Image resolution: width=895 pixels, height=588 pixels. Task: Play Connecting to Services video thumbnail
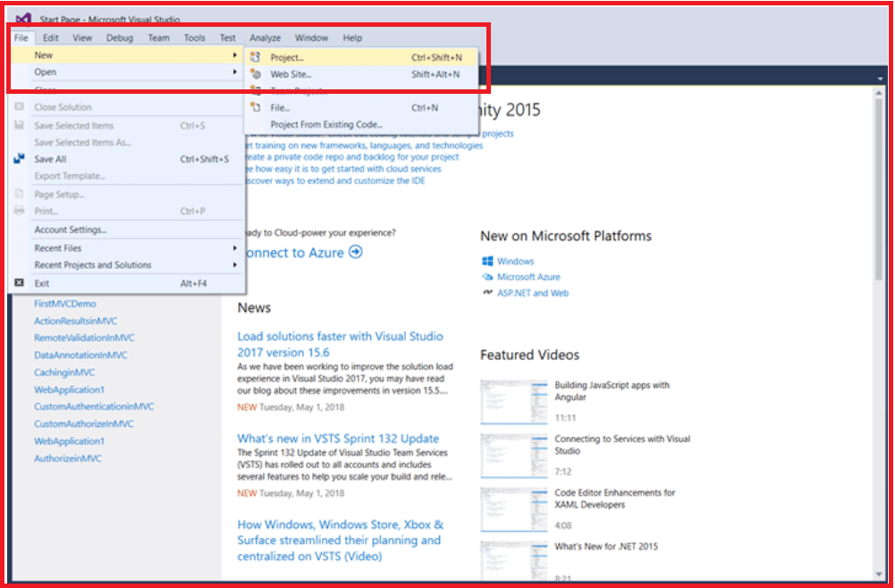(x=514, y=455)
